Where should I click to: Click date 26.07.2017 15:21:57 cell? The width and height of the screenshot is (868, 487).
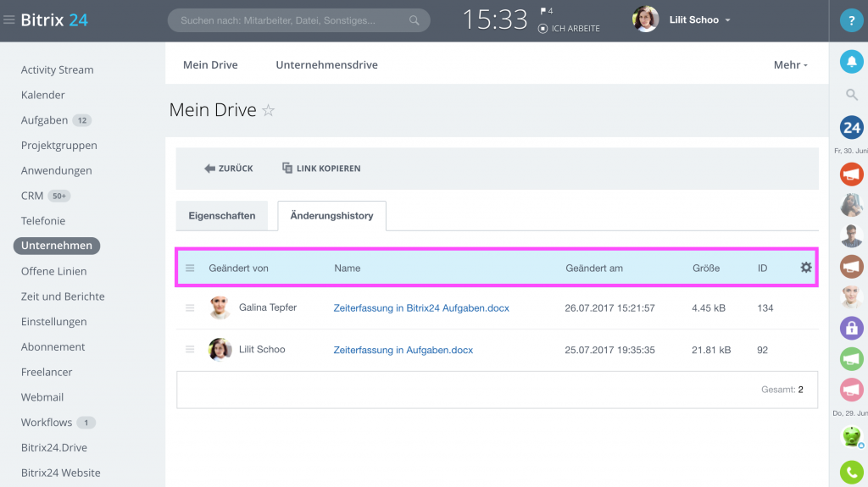point(609,308)
